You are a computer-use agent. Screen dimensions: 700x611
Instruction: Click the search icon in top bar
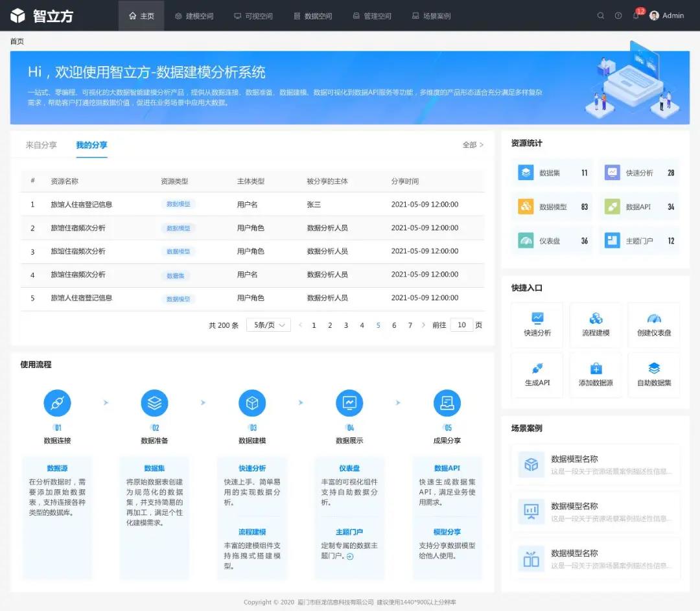point(601,16)
